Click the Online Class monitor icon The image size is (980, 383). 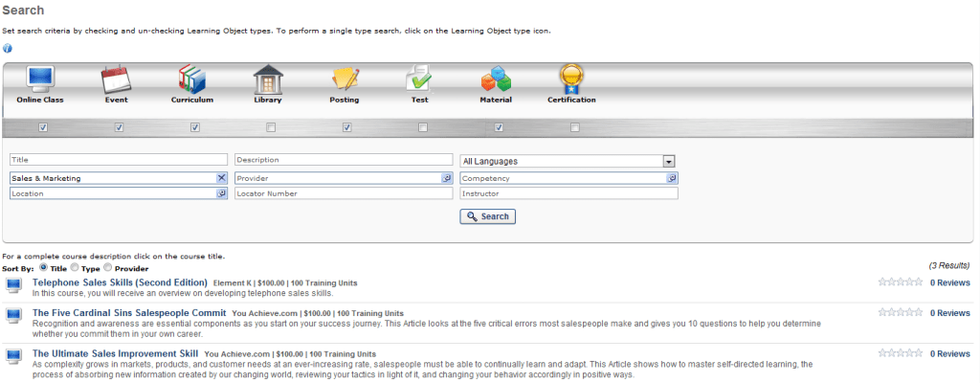[40, 79]
